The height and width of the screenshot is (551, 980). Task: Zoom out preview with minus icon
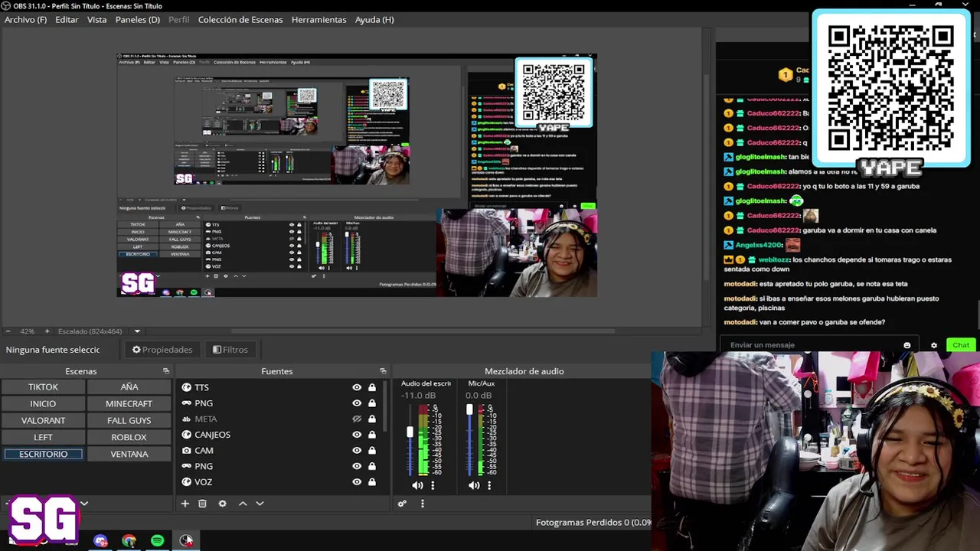pyautogui.click(x=8, y=331)
